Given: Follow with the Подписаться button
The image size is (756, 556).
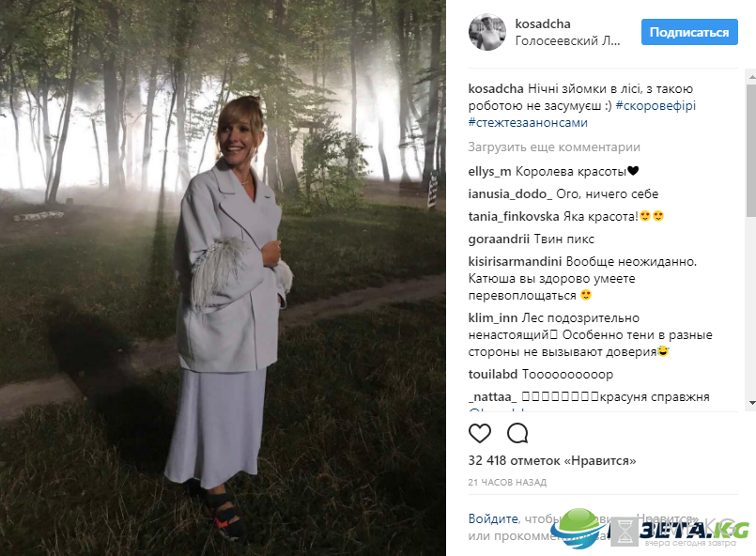Looking at the screenshot, I should 689,32.
